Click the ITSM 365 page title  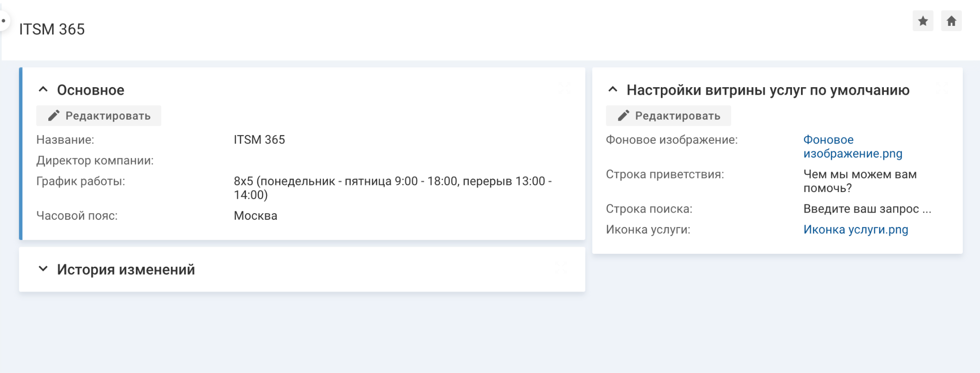pos(52,29)
